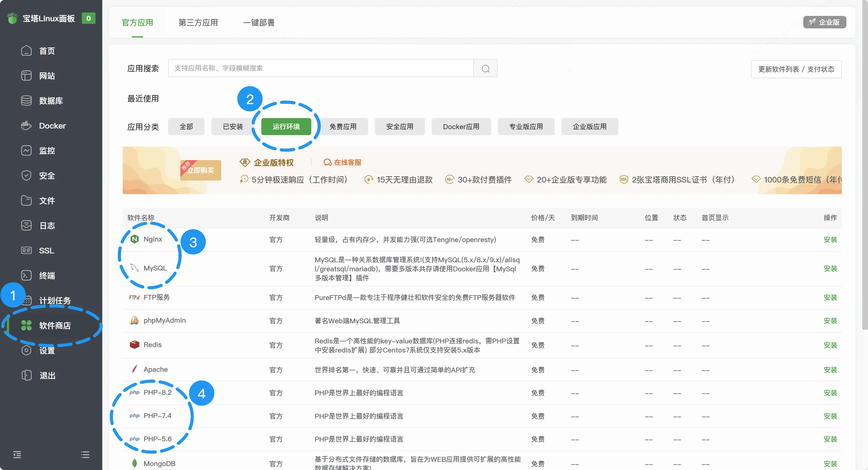Click the PHP-8.2 php icon
This screenshot has height=470, width=868.
(x=134, y=393)
